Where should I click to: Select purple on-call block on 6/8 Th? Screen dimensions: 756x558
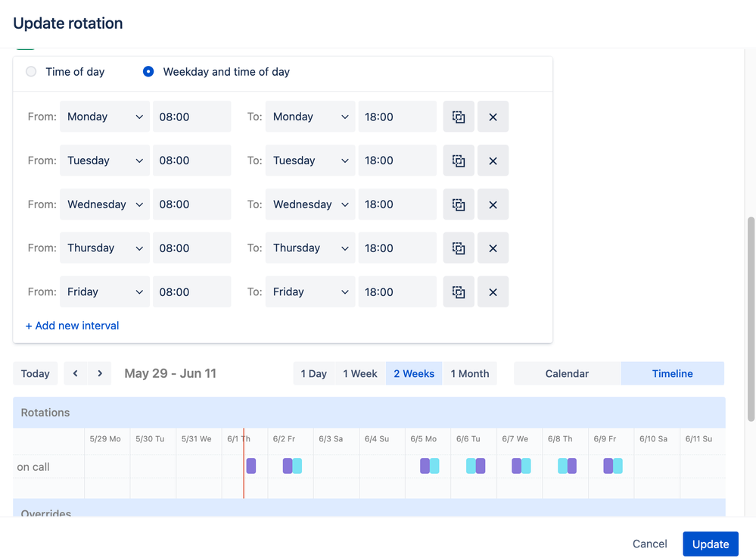tap(572, 466)
